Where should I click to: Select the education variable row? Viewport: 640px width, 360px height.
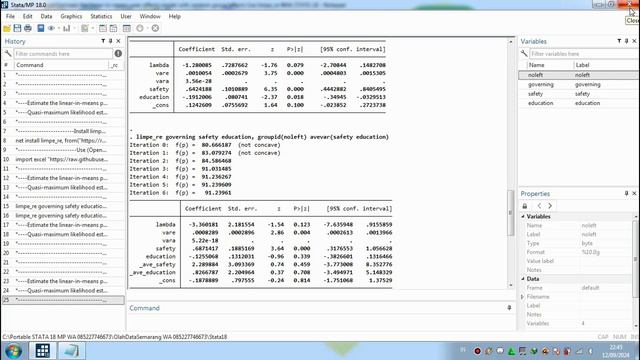point(578,103)
